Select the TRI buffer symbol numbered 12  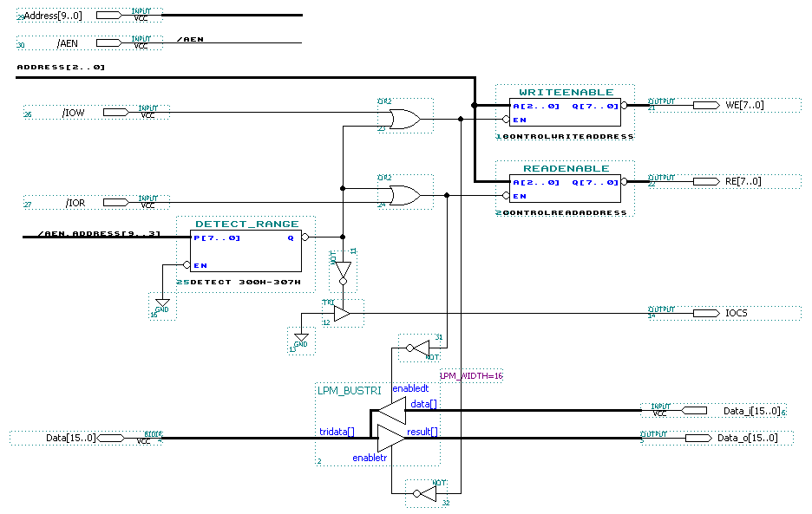tap(343, 313)
